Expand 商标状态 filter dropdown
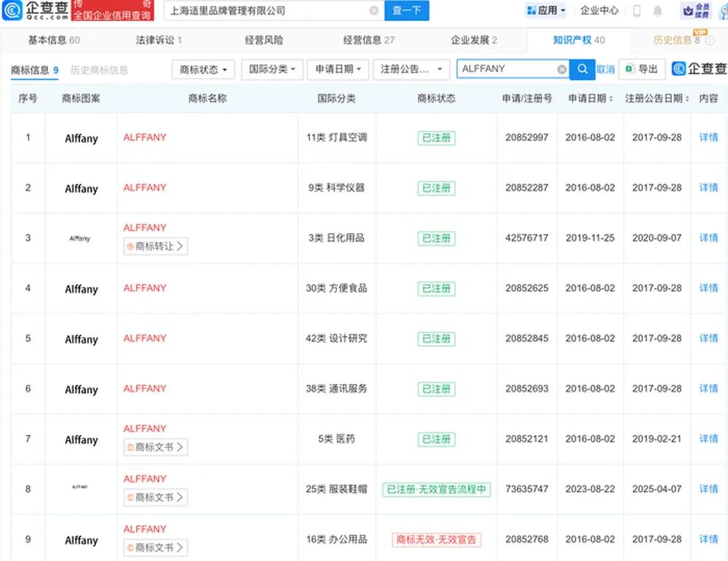This screenshot has height=561, width=728. click(203, 70)
